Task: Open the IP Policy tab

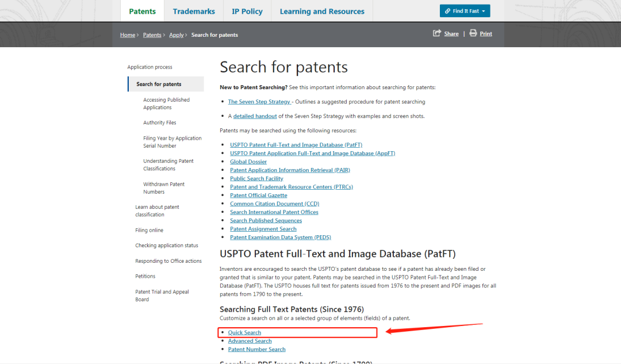Action: 247,12
